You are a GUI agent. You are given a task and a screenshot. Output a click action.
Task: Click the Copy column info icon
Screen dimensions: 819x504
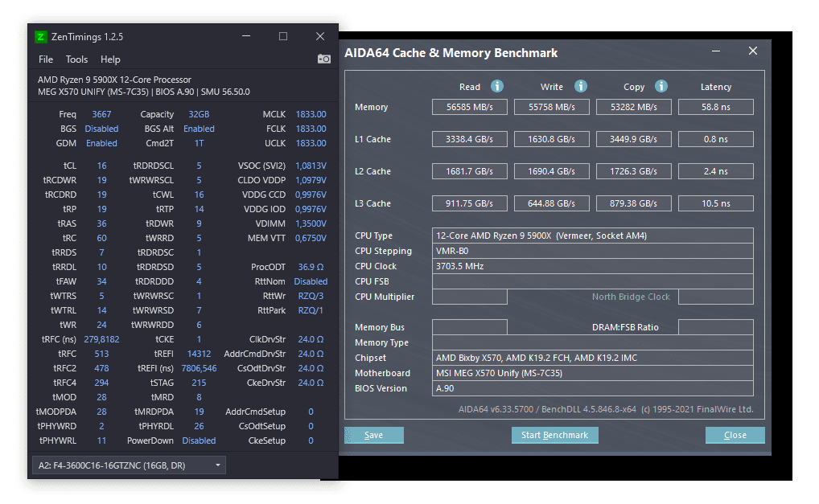pyautogui.click(x=661, y=86)
